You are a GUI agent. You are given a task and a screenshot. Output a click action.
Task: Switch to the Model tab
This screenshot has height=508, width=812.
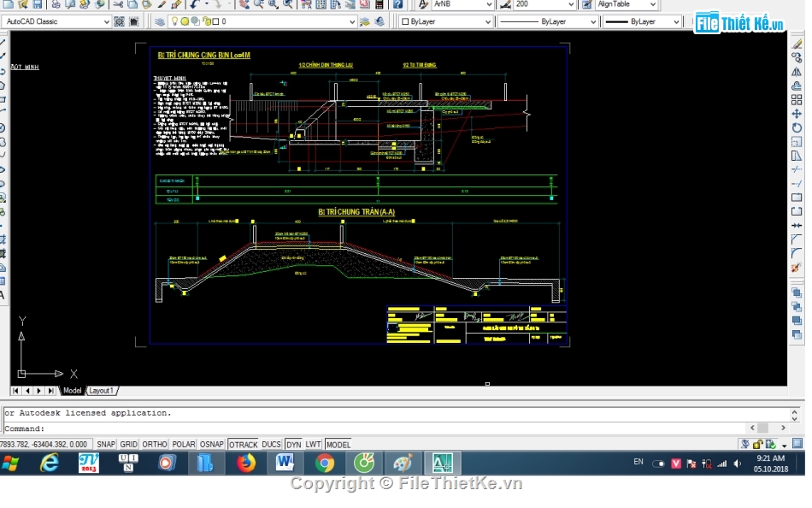click(x=72, y=391)
